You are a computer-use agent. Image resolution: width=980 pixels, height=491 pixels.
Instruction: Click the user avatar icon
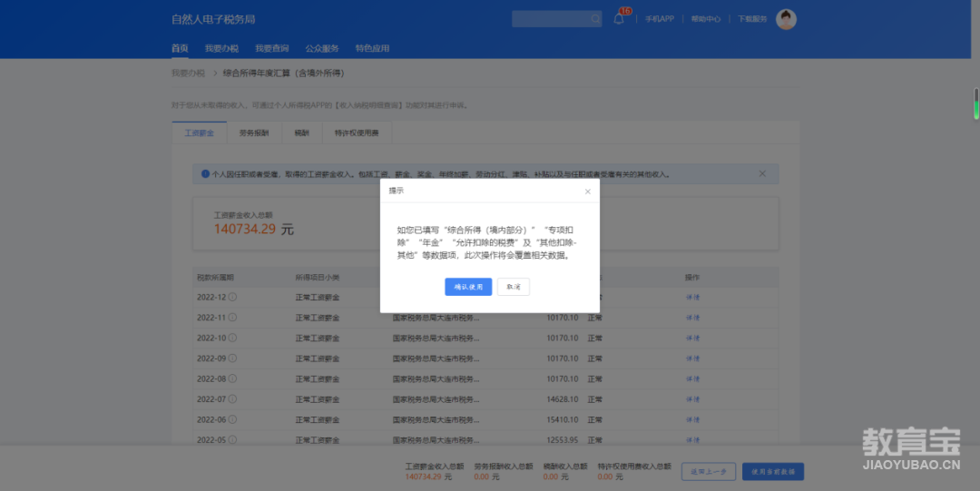pyautogui.click(x=786, y=19)
